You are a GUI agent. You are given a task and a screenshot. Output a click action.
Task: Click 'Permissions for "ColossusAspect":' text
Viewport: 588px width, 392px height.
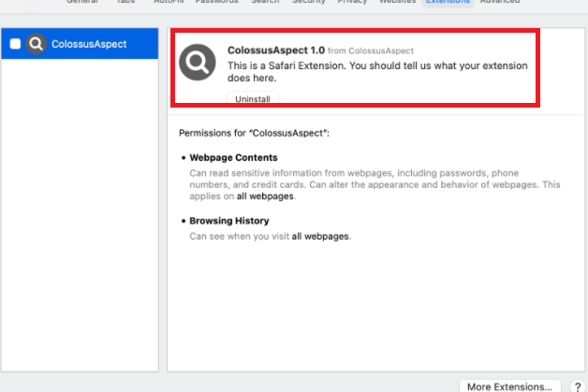[254, 133]
